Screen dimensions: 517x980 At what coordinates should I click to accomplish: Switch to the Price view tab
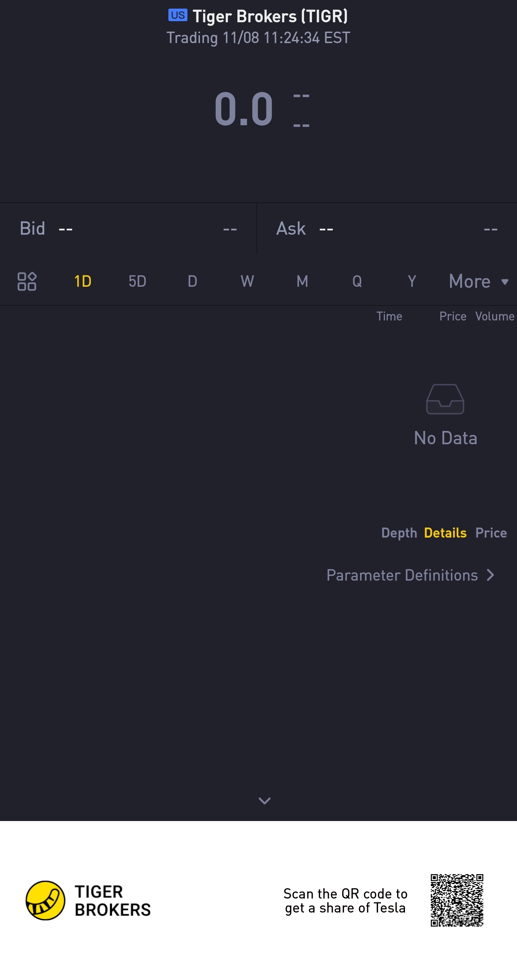[491, 533]
